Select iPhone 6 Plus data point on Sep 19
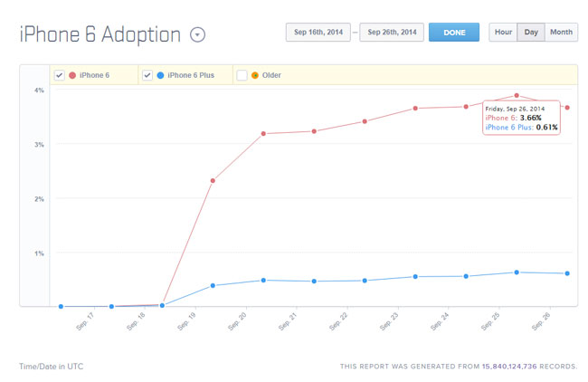This screenshot has width=588, height=382. pyautogui.click(x=213, y=285)
